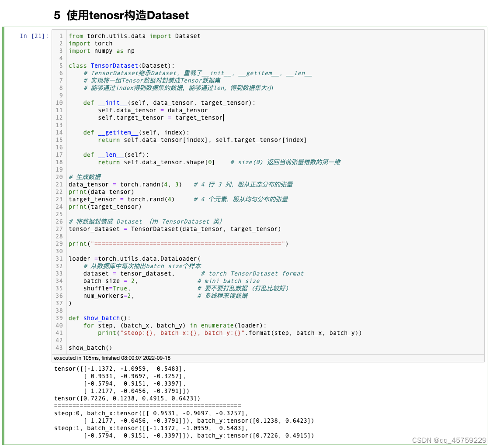Place cursor at 'self.target_tensor = target_tensor'

click(x=160, y=118)
